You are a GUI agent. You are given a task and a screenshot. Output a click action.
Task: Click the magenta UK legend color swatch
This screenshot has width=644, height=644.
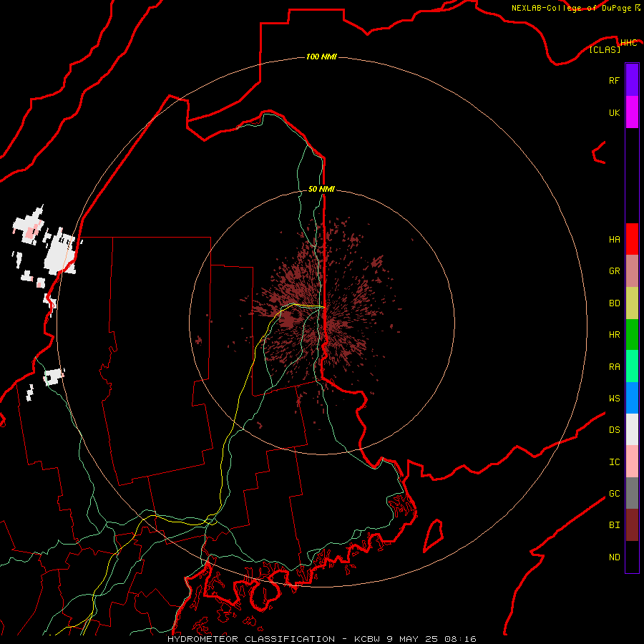(x=632, y=112)
